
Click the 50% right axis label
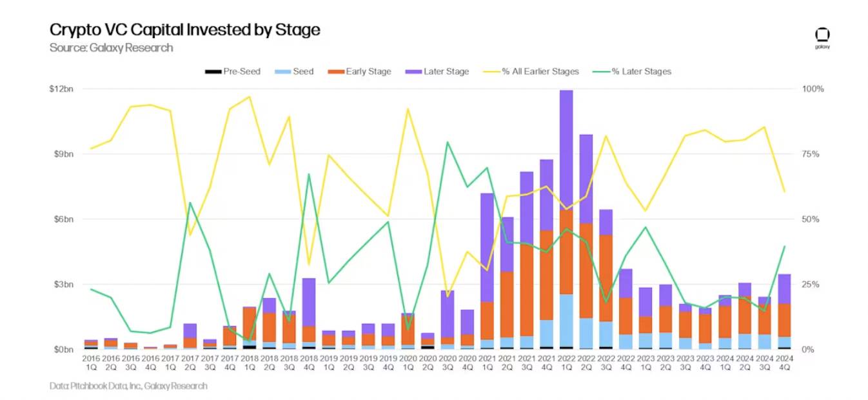pos(811,219)
